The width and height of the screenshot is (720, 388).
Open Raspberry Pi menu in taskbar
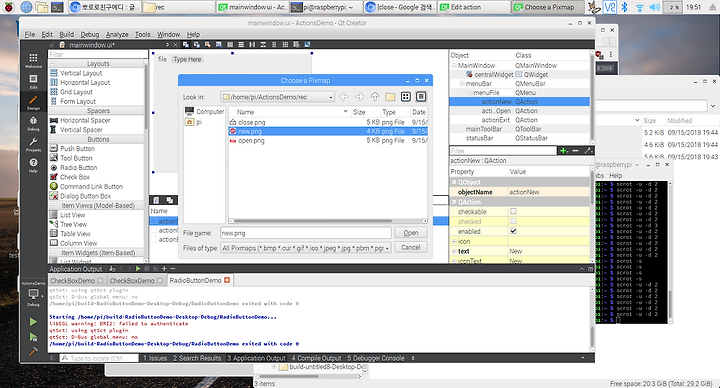tap(9, 7)
